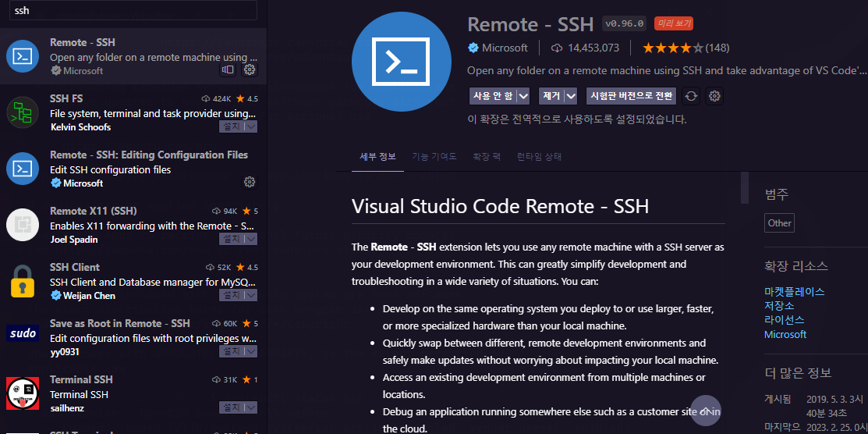The height and width of the screenshot is (434, 868).
Task: Select Save as Root in Remote - SSH title
Action: (119, 323)
